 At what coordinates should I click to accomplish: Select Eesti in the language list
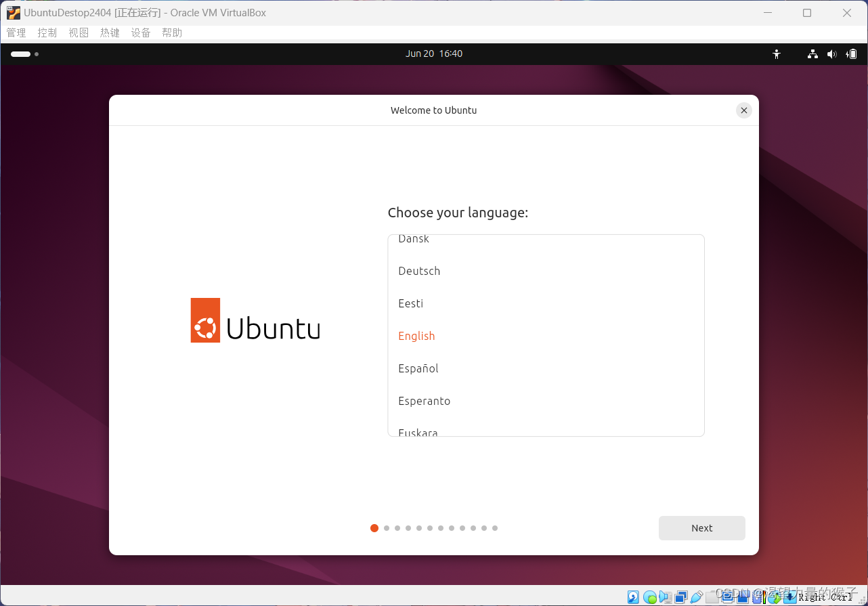546,303
